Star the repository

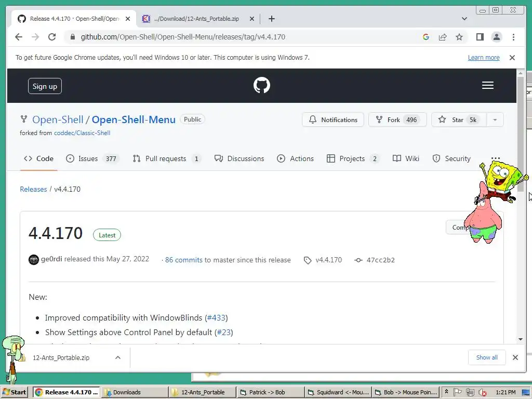[459, 120]
